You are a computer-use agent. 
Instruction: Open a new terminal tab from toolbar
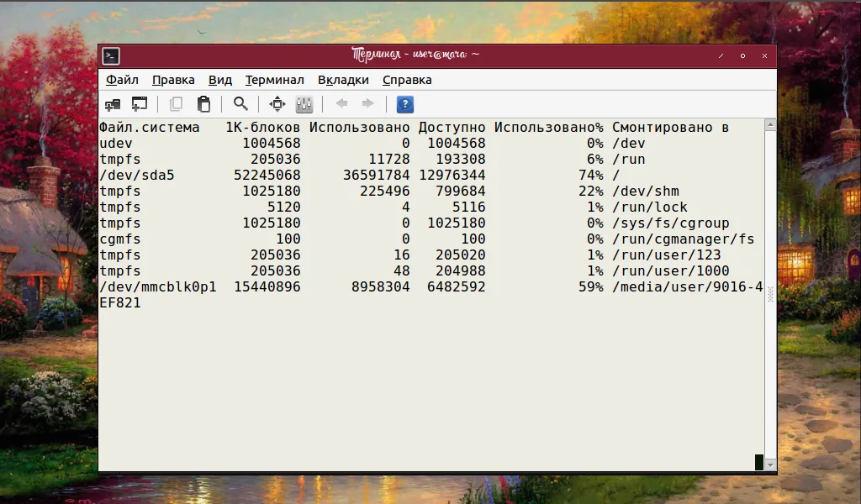(112, 104)
